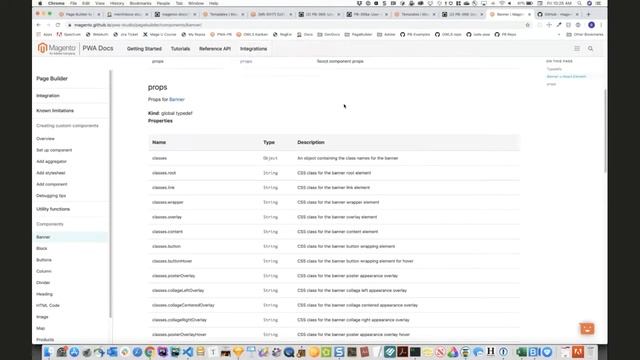Click the Chrome profile avatar icon
The height and width of the screenshot is (360, 640).
591,25
